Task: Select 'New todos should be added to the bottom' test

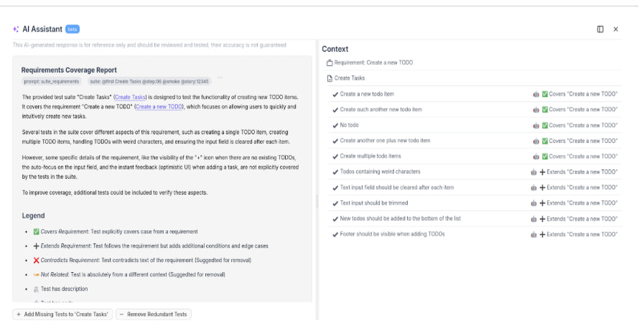Action: 400,219
